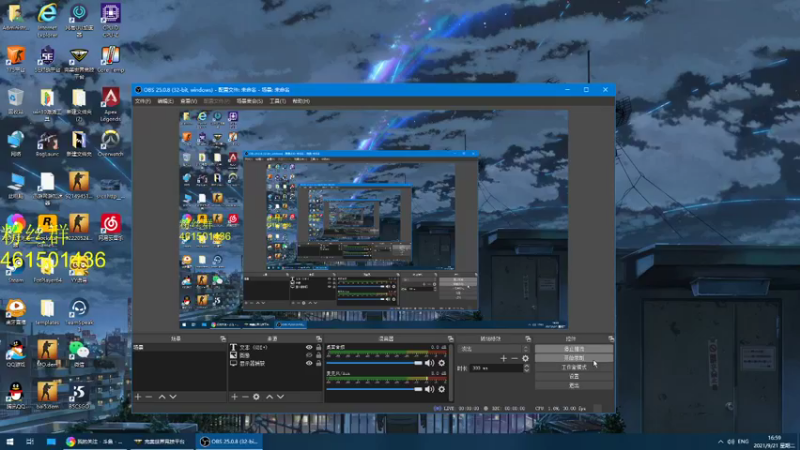Move source down in Sources panel
The width and height of the screenshot is (800, 450).
(281, 396)
